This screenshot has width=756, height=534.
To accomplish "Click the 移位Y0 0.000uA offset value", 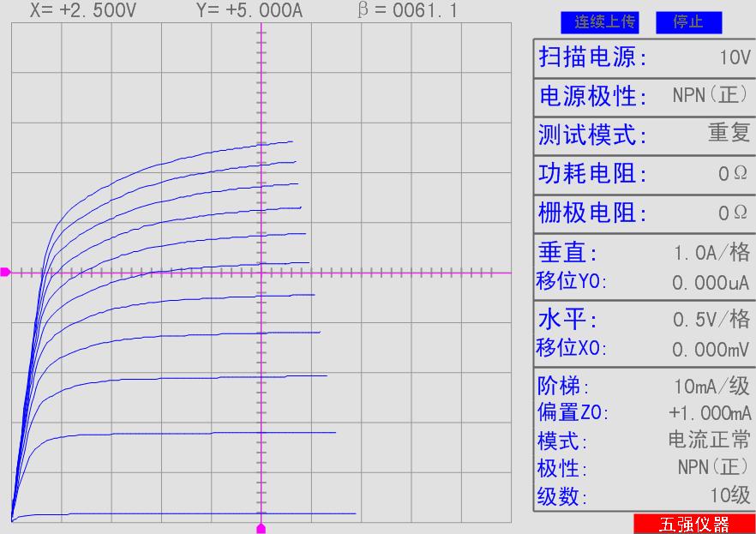I will click(x=711, y=283).
